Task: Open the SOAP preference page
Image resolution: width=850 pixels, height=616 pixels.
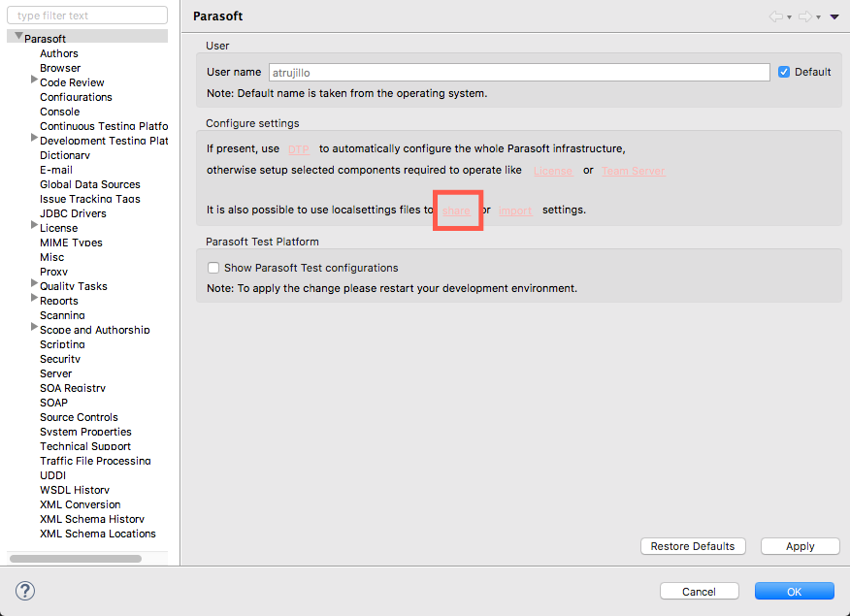Action: pos(53,403)
